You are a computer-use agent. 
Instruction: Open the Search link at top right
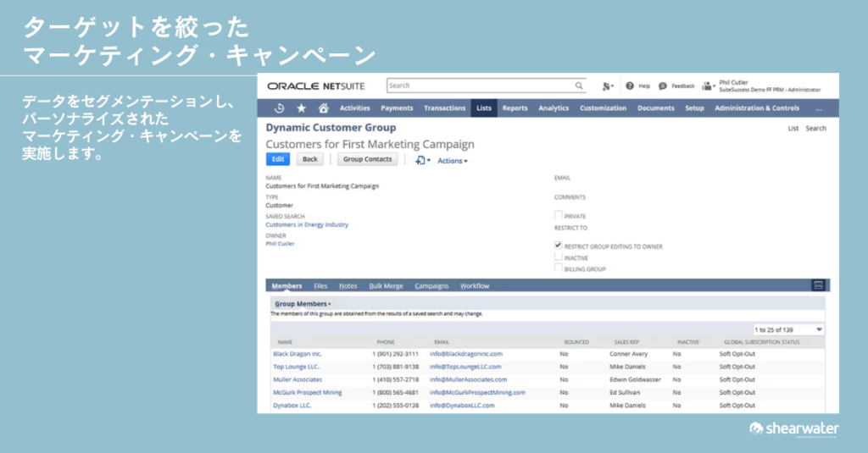815,129
